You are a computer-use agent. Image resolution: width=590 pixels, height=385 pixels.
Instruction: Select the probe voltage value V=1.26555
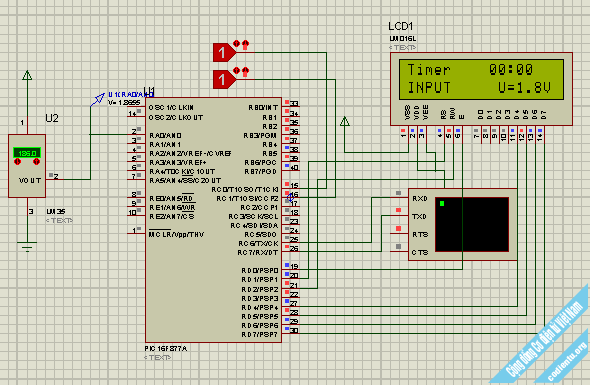[124, 103]
